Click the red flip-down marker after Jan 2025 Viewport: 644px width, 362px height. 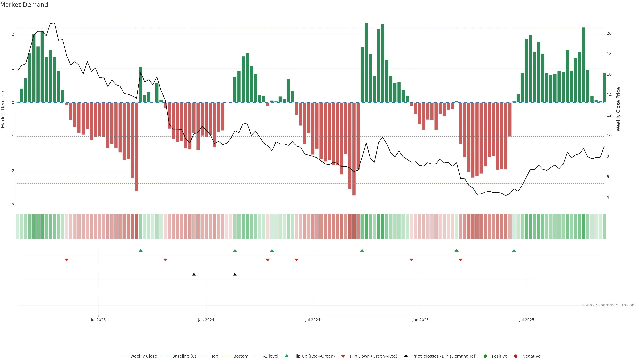[x=461, y=260]
